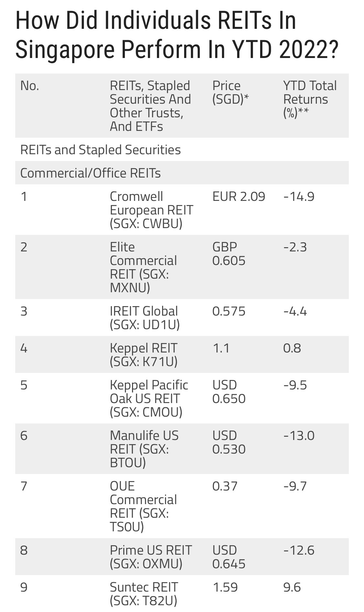This screenshot has height=612, width=364.
Task: Click Suntec REIT's 9.6 return value
Action: coord(292,587)
